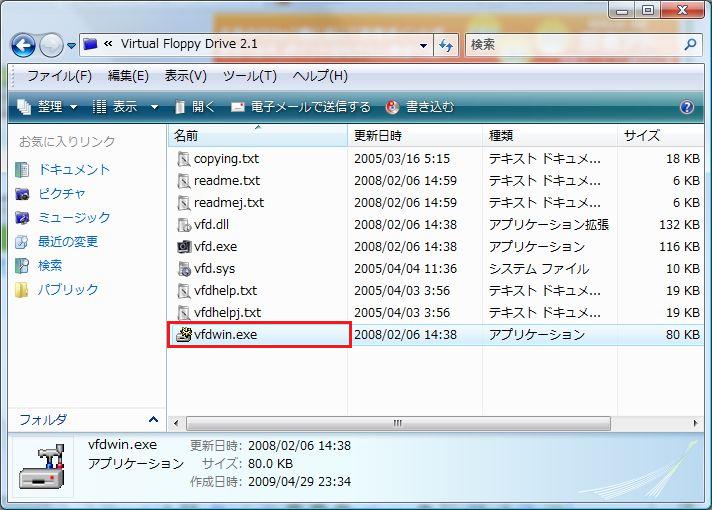Go back with the blue Back arrow

pyautogui.click(x=23, y=45)
